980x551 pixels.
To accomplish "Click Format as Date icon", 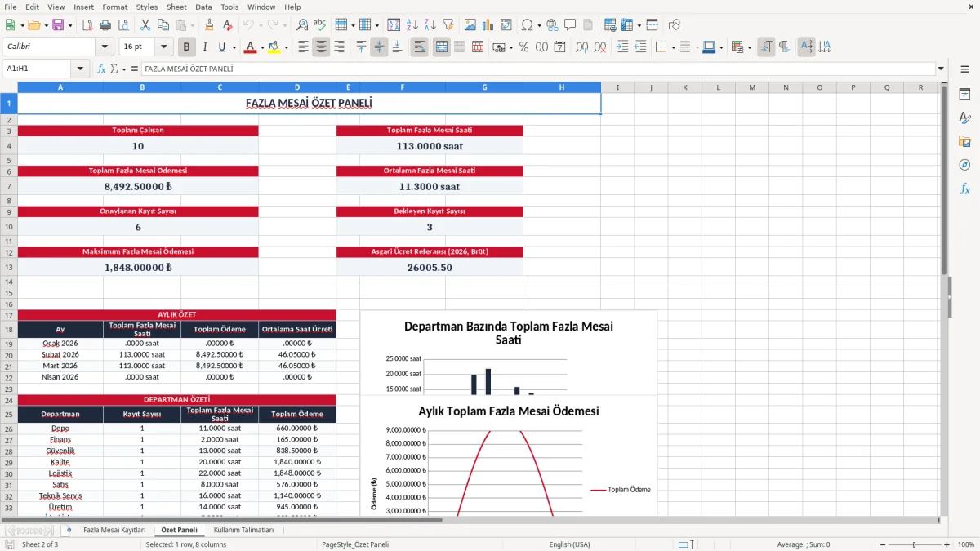I will point(559,47).
